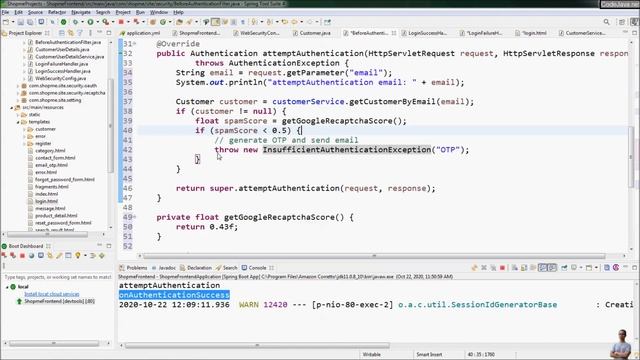Click red Stop icon in Boot Dashboard toolbar
The height and width of the screenshot is (360, 640).
[22, 256]
